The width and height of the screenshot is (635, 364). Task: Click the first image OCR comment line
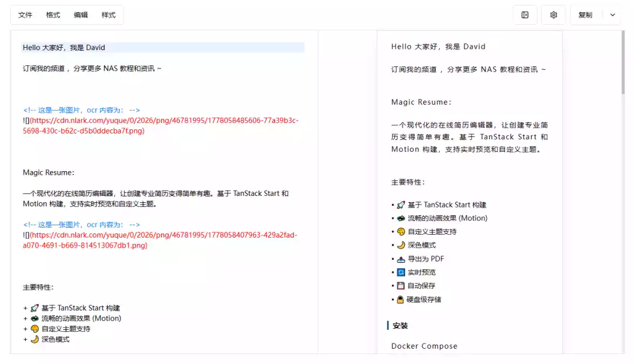(x=81, y=110)
